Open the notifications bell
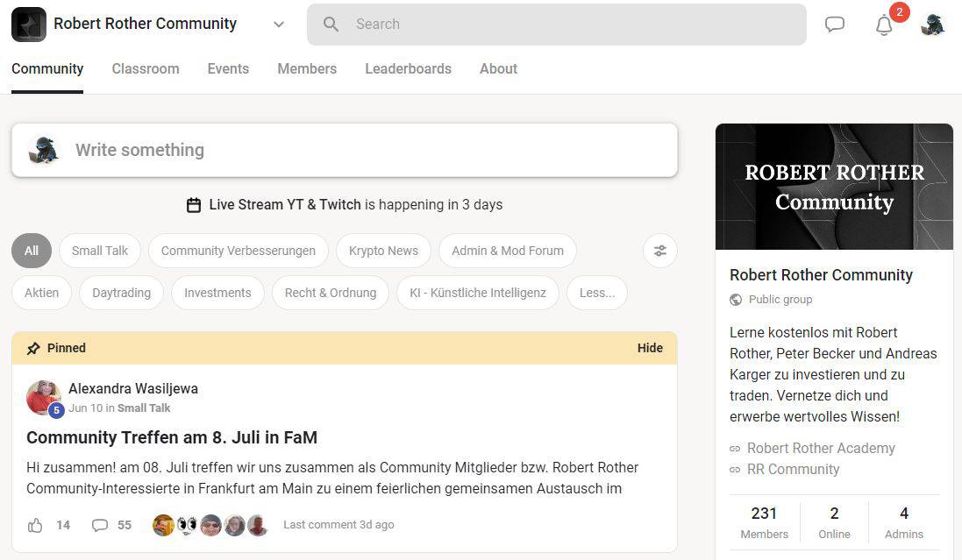This screenshot has height=560, width=962. click(884, 25)
